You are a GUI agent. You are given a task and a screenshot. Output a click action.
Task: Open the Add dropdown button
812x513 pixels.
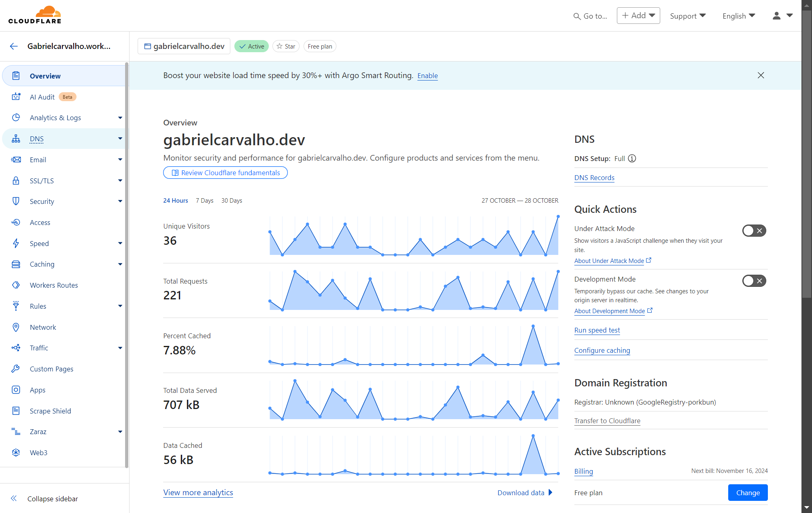638,15
